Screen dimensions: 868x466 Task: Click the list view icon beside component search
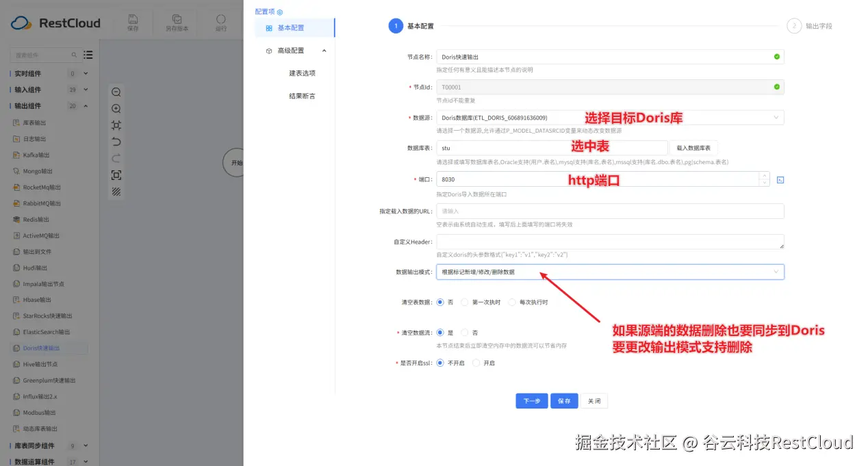pyautogui.click(x=88, y=54)
